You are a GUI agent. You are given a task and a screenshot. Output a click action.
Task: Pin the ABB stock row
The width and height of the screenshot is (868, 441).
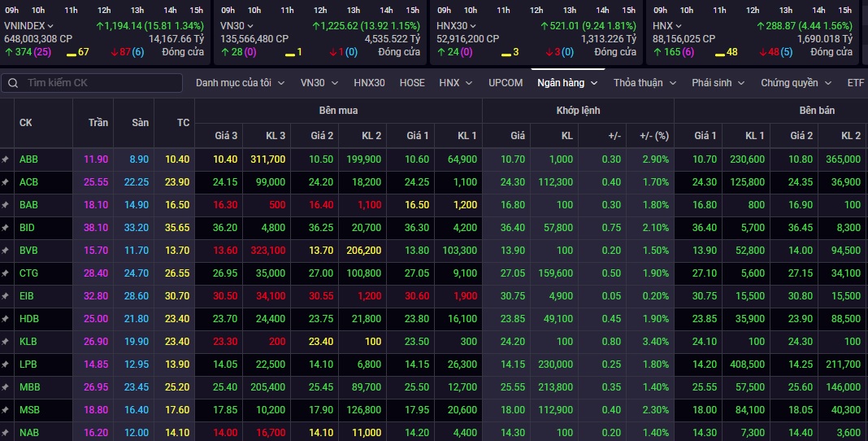click(5, 159)
